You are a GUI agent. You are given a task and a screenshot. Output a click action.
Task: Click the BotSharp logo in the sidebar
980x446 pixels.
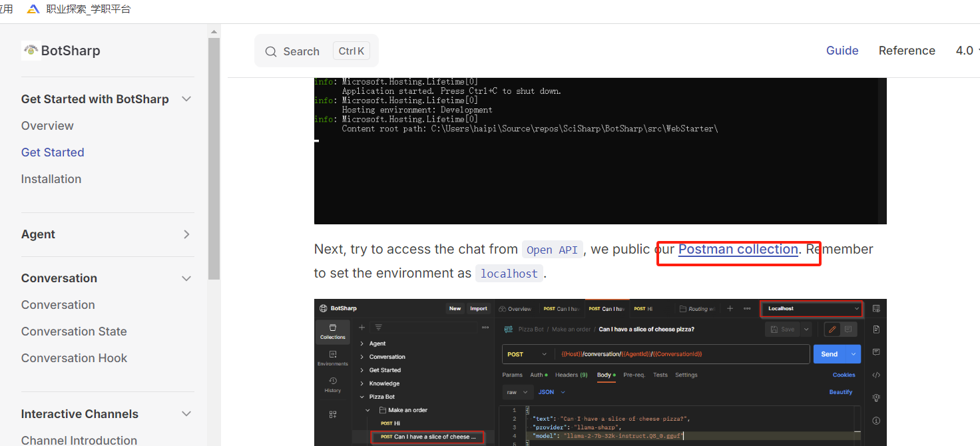[61, 51]
